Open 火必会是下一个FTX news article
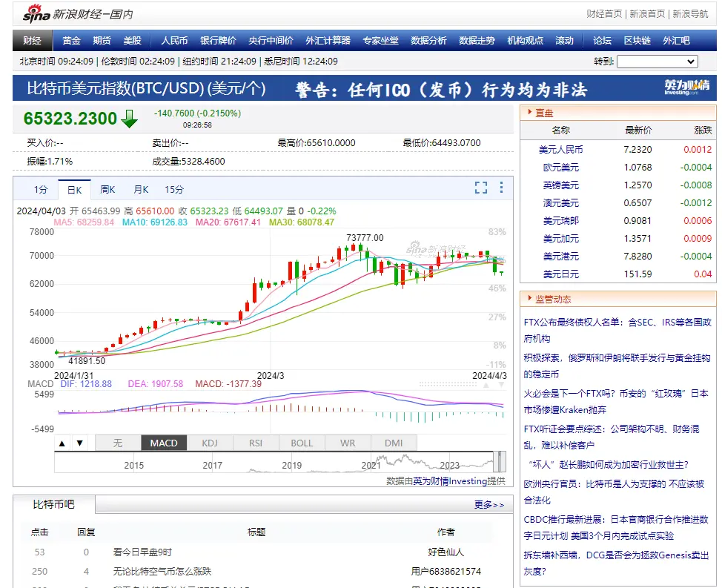722x588 pixels. 616,402
